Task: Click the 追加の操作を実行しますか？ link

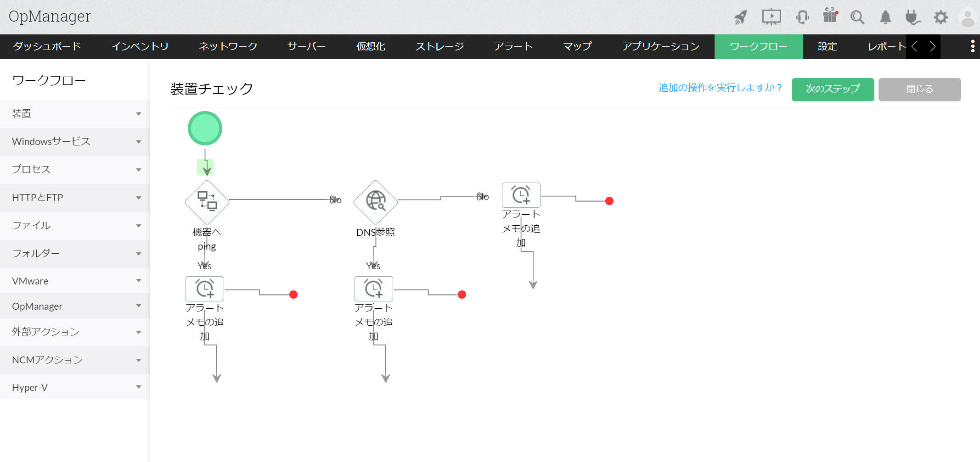Action: click(721, 88)
